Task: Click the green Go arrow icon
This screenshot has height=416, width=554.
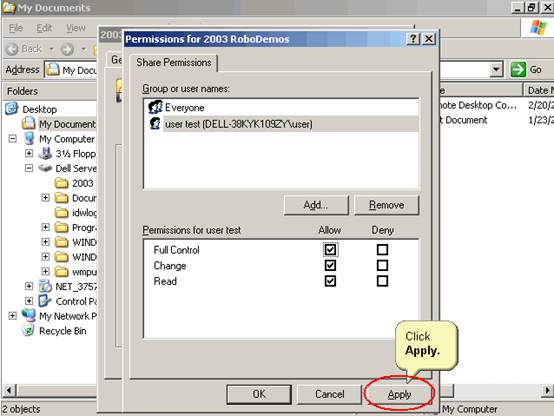Action: (x=518, y=69)
